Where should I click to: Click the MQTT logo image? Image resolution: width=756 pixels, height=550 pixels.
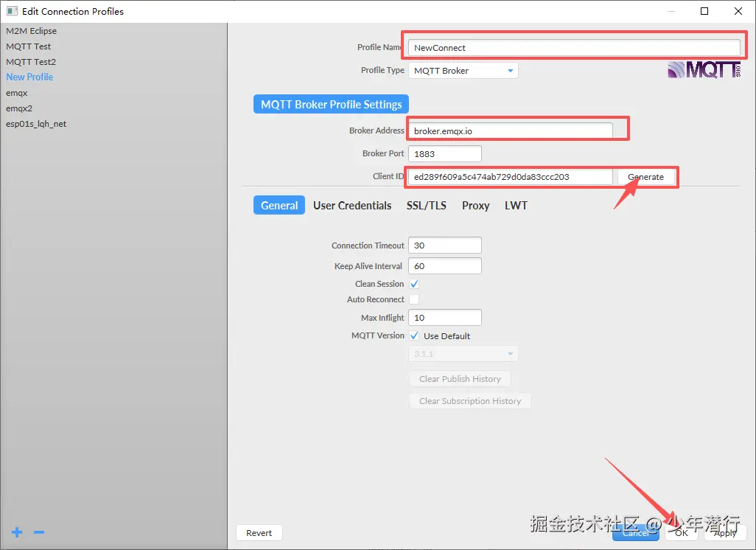704,70
